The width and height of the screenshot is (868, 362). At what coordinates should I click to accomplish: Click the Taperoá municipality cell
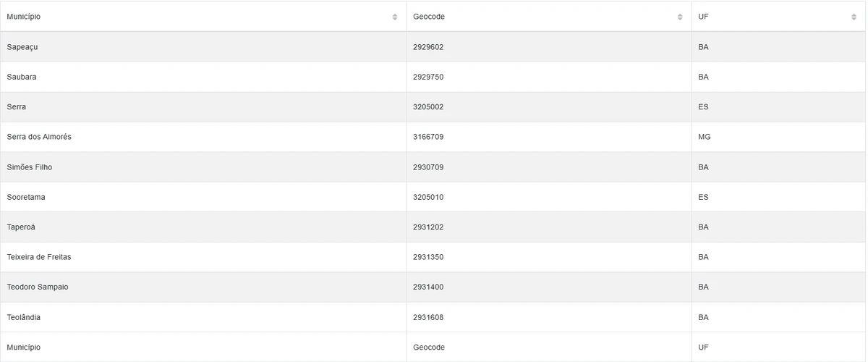pos(21,227)
